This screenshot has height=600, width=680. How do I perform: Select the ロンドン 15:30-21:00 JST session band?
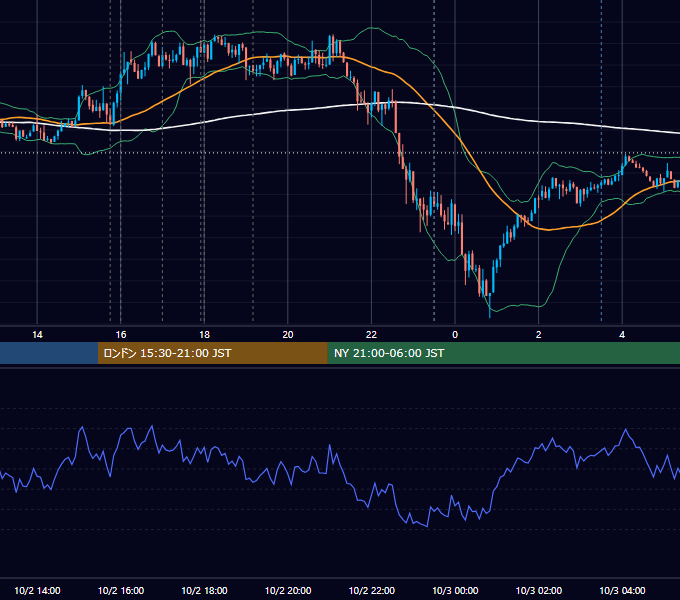[x=212, y=353]
